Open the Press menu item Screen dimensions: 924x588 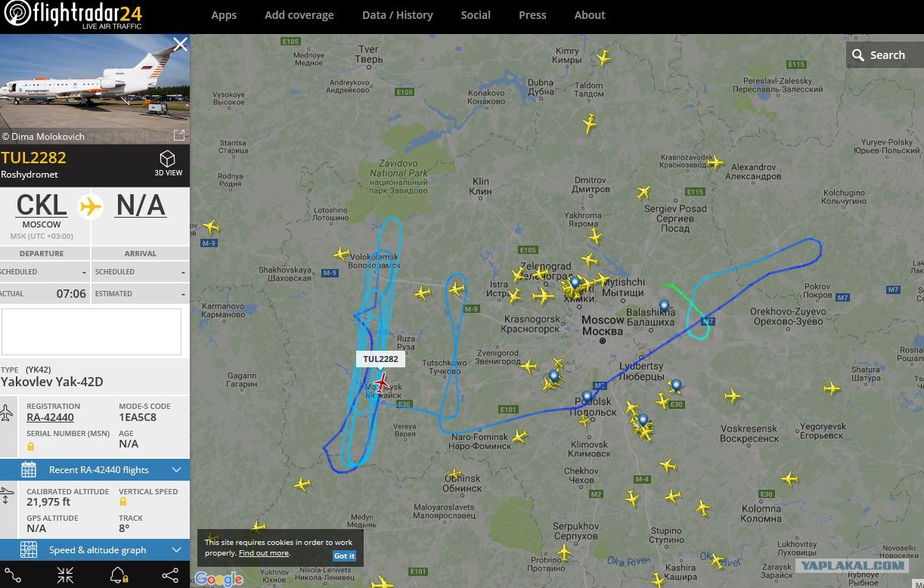coord(532,15)
